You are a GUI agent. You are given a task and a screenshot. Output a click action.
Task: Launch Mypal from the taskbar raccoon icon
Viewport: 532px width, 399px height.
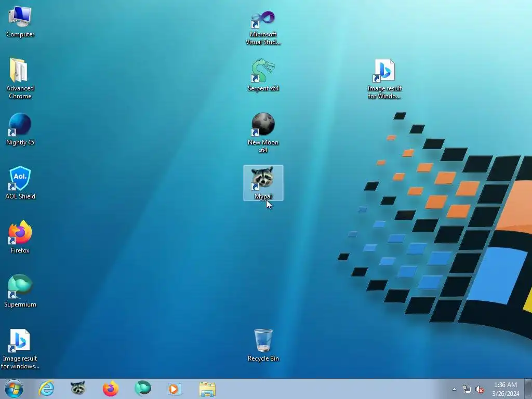click(x=78, y=389)
